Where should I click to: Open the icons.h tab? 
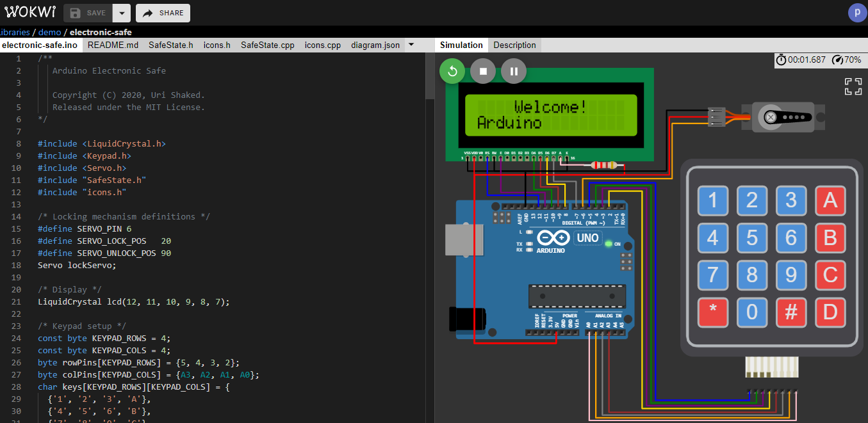[x=217, y=45]
